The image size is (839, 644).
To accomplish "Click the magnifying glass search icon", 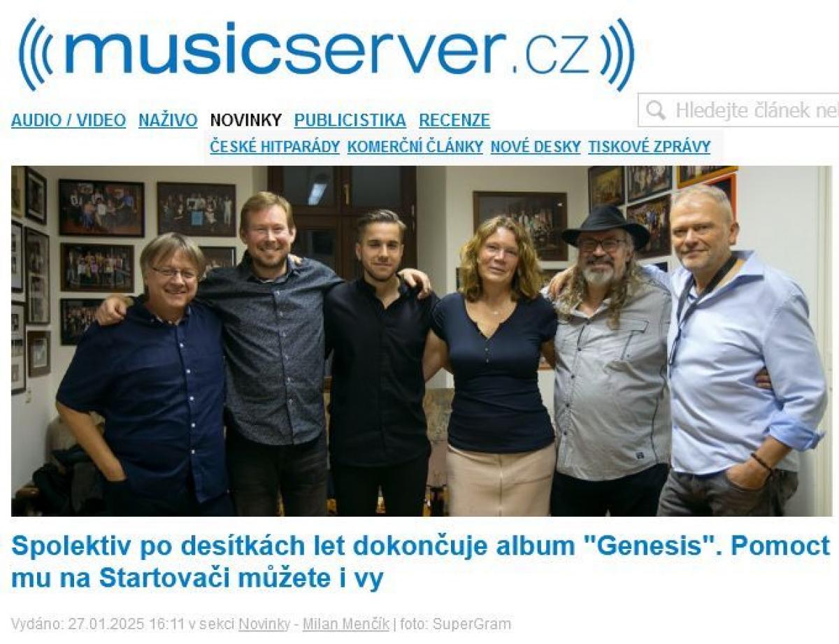I will (x=655, y=110).
